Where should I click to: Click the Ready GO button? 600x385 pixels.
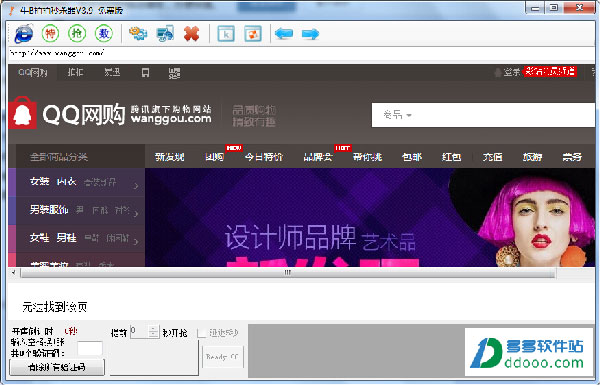(x=222, y=357)
